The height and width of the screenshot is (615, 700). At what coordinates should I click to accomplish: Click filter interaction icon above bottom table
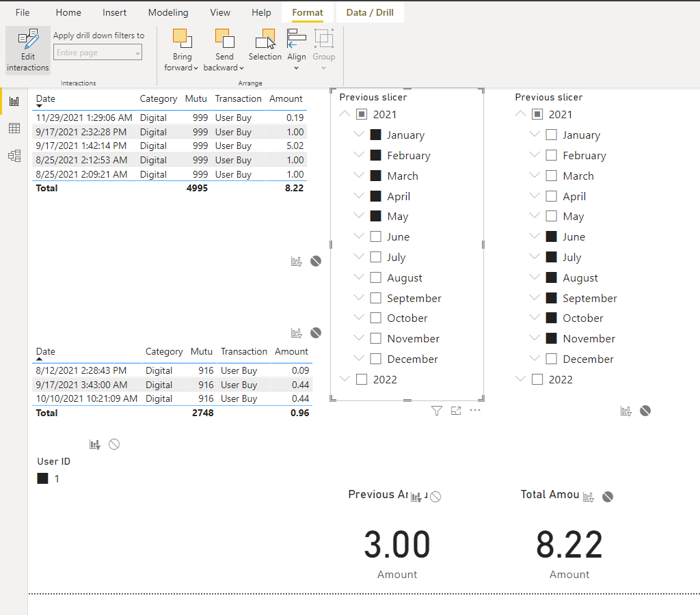click(x=297, y=333)
